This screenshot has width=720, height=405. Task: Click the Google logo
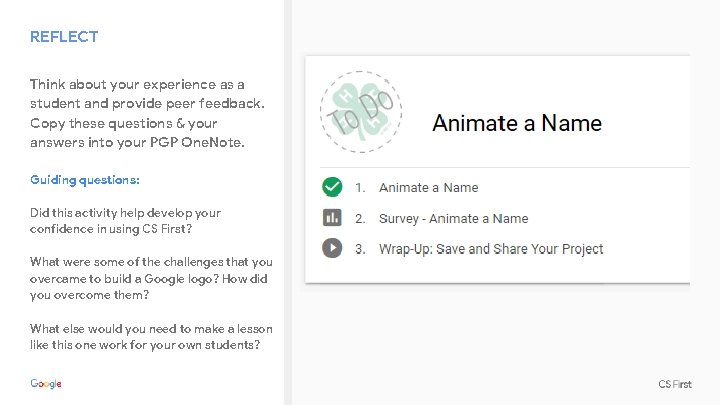[x=46, y=384]
